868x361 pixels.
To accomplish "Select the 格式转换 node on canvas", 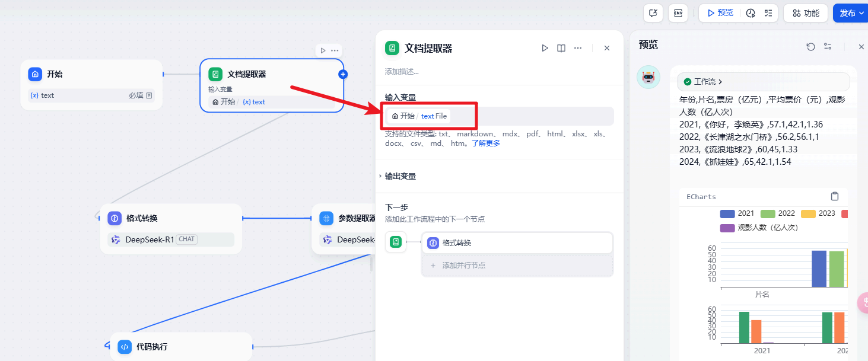I will (171, 229).
